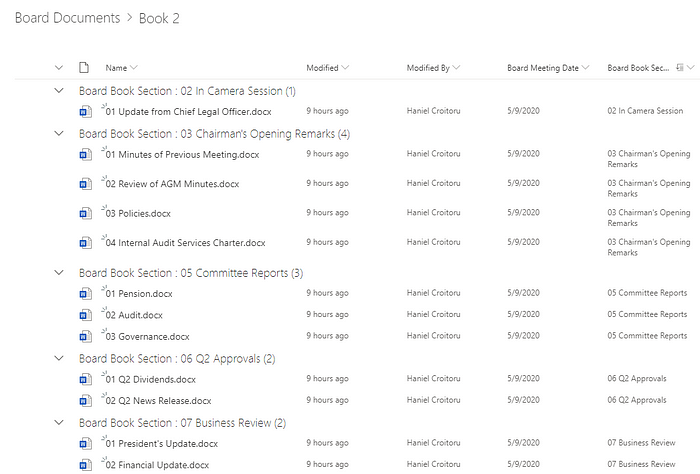Click file type column header icon
This screenshot has height=474, width=700.
coord(85,68)
